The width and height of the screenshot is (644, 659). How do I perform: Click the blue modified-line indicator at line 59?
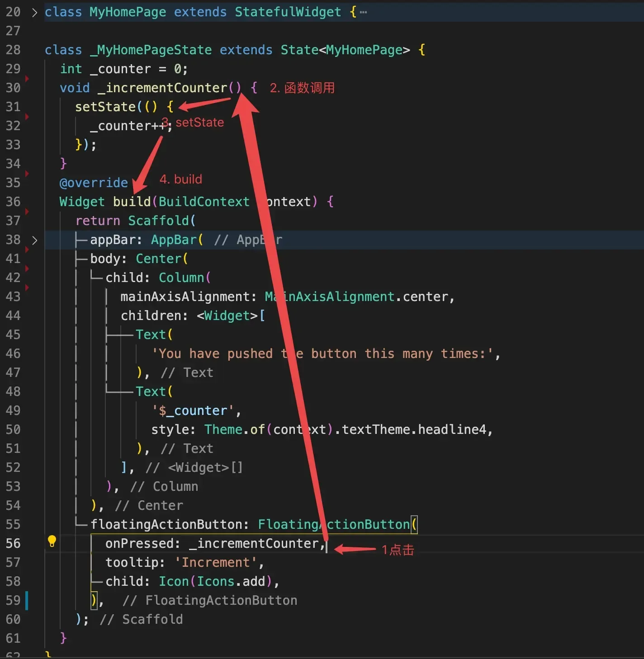(26, 600)
